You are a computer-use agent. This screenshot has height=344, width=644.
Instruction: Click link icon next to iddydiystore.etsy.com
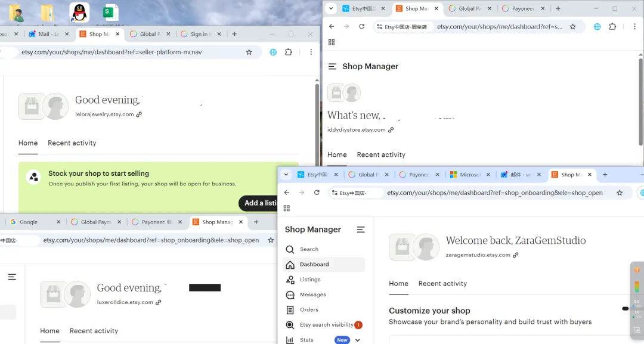coord(391,130)
